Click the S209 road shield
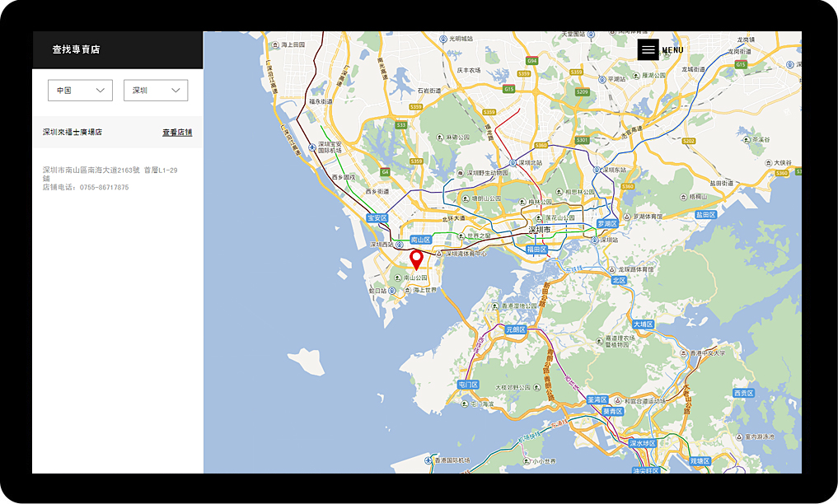Image resolution: width=838 pixels, height=504 pixels. (582, 92)
